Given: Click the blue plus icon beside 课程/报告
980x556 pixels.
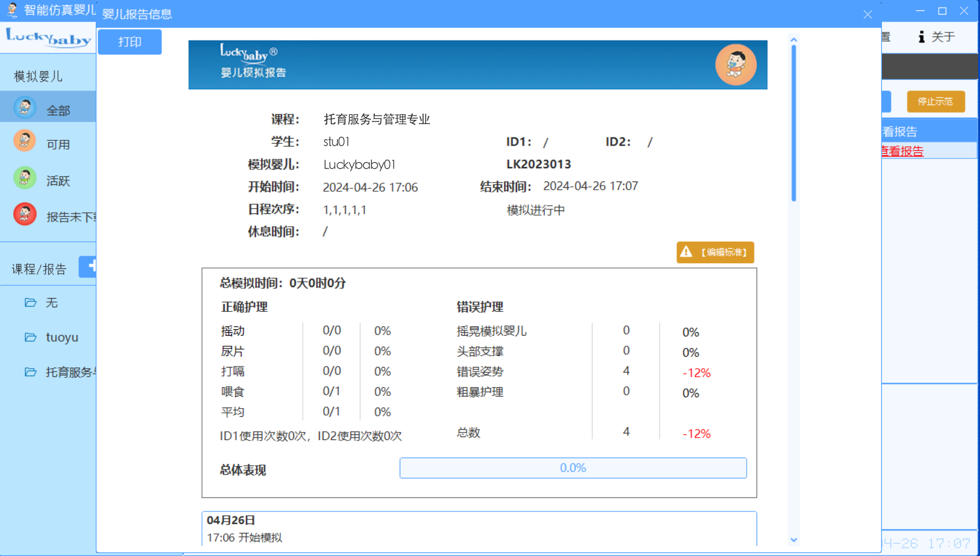Looking at the screenshot, I should (89, 267).
